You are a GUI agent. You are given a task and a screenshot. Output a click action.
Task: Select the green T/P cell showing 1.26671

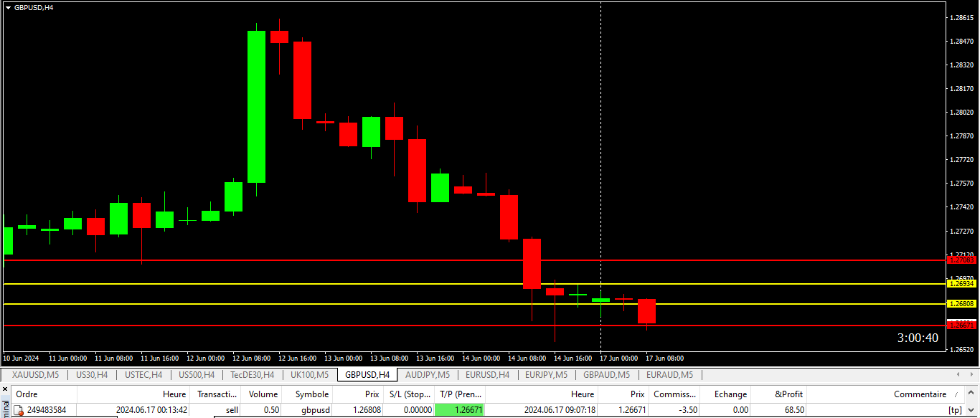pyautogui.click(x=459, y=410)
